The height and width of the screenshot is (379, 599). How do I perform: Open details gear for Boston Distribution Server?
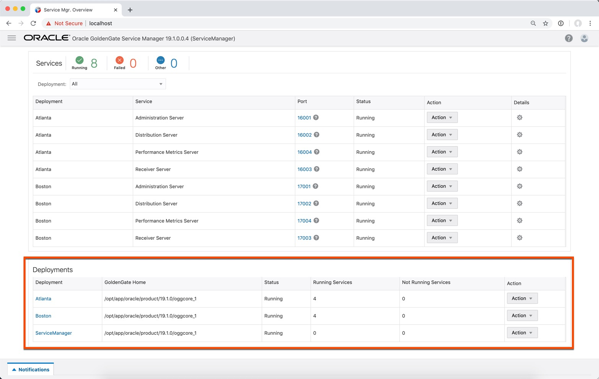tap(520, 203)
